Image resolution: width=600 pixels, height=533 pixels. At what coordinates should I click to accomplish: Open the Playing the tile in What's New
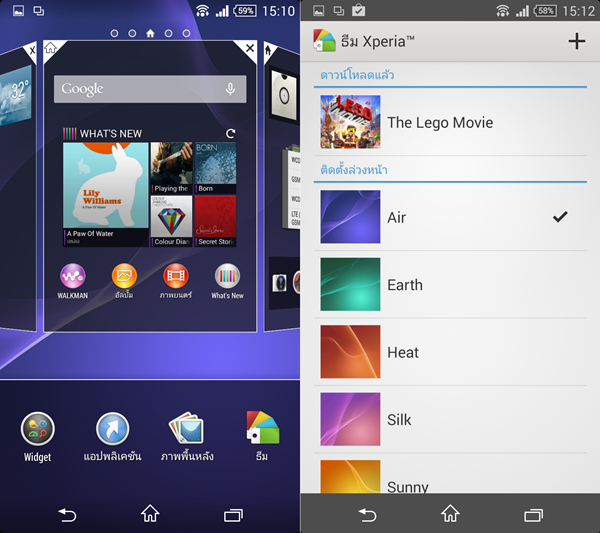171,168
